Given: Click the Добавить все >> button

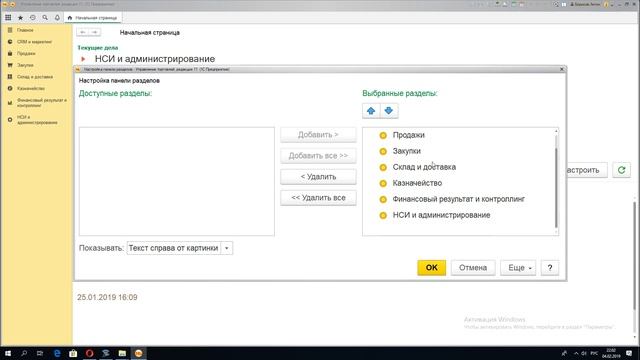Looking at the screenshot, I should click(x=318, y=156).
